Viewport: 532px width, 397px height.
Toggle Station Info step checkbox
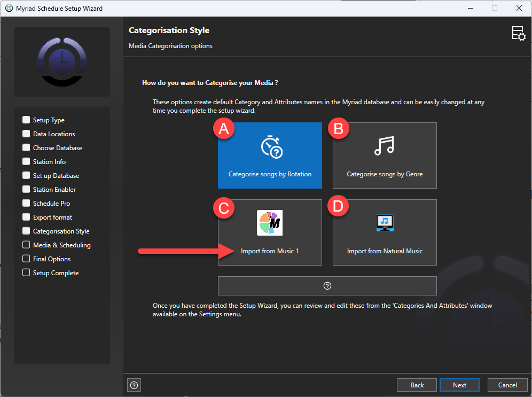click(26, 161)
